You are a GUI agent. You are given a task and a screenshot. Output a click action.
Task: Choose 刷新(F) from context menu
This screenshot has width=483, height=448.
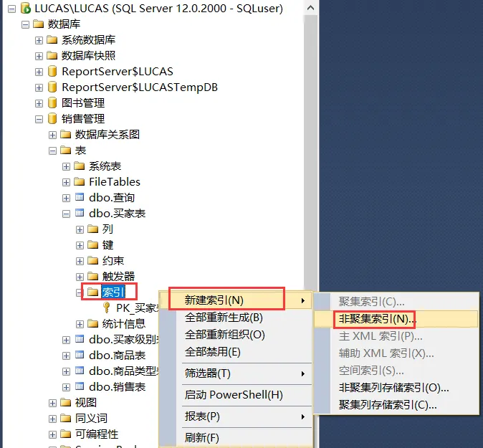(x=236, y=437)
